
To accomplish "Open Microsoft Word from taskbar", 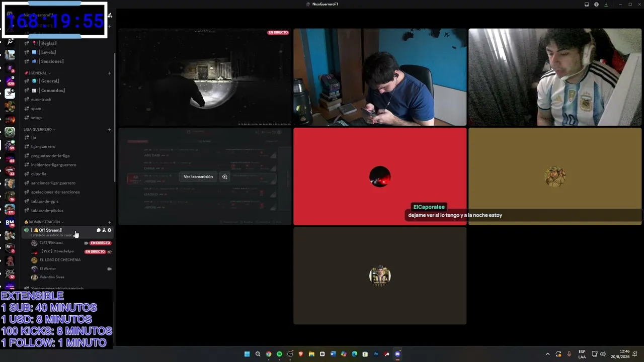I will [333, 354].
